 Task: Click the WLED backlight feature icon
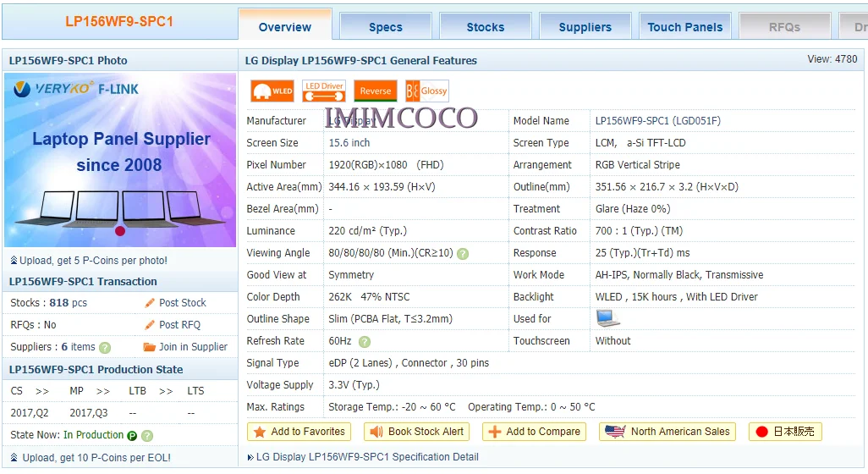(272, 91)
